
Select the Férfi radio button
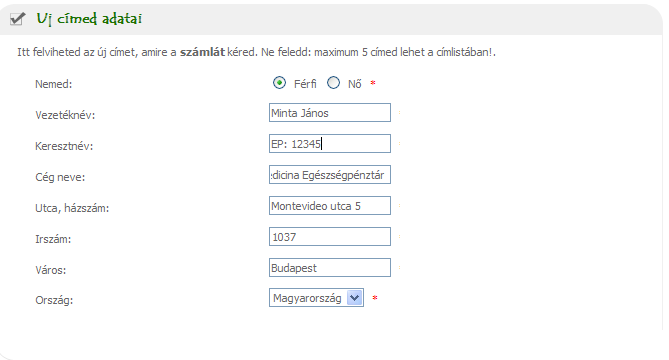(x=279, y=83)
